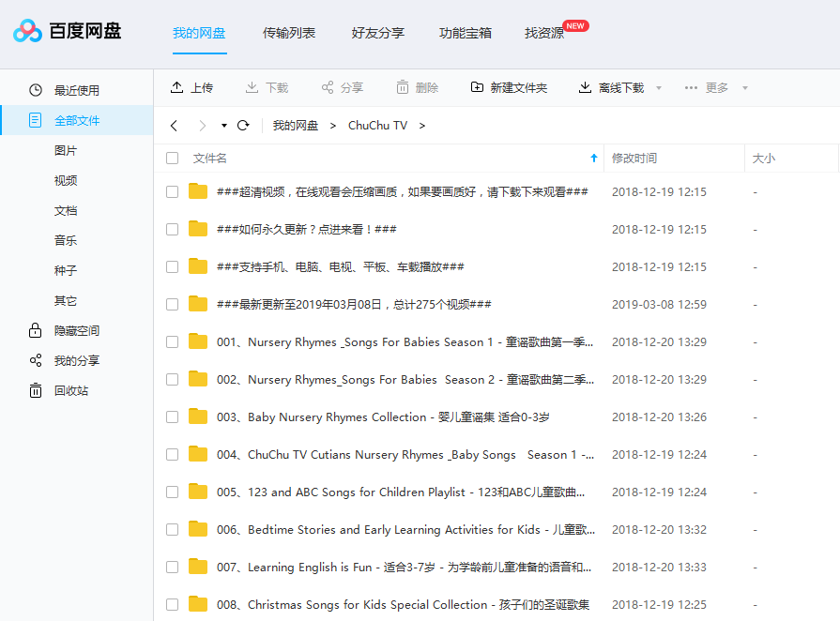Expand the 离线下载 dropdown arrow

pyautogui.click(x=659, y=88)
